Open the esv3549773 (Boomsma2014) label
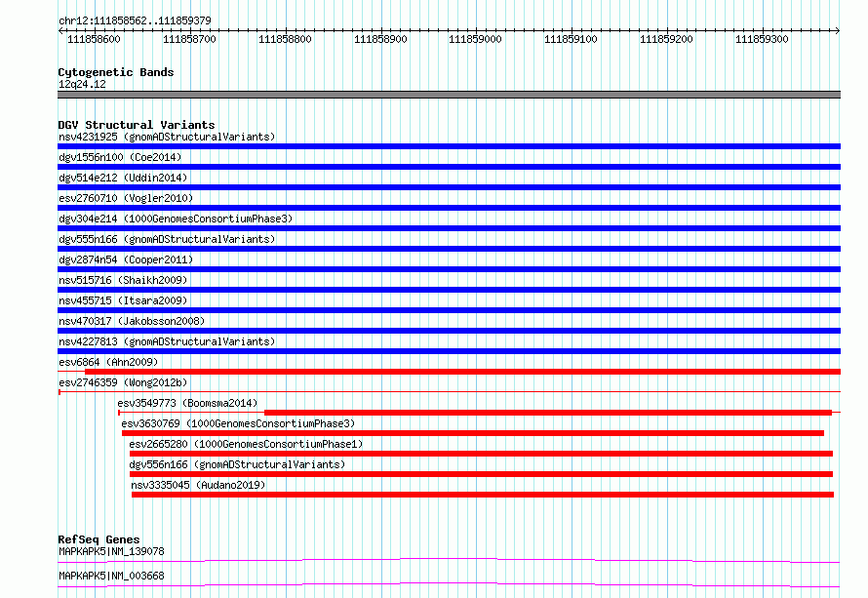Screen dimensions: 868x598 187,403
